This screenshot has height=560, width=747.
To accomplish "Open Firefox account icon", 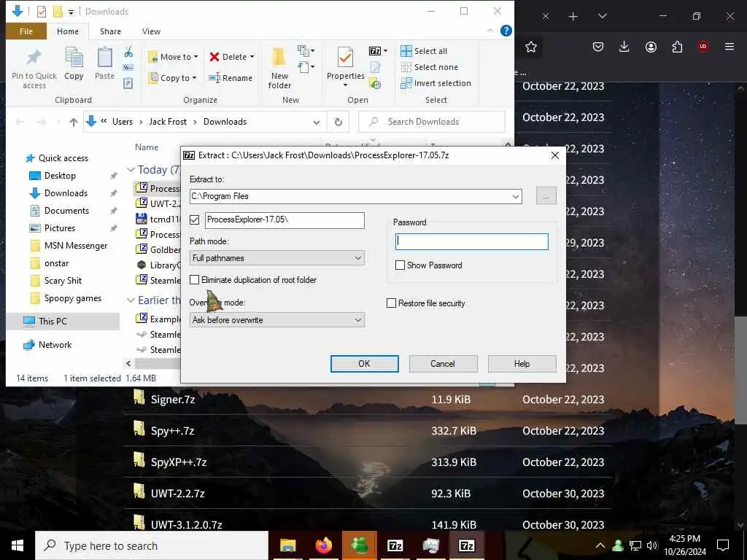I will 651,47.
